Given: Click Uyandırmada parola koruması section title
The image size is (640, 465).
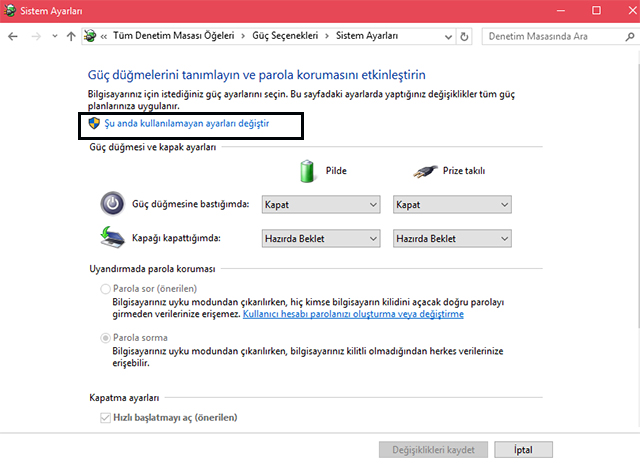Looking at the screenshot, I should [152, 269].
